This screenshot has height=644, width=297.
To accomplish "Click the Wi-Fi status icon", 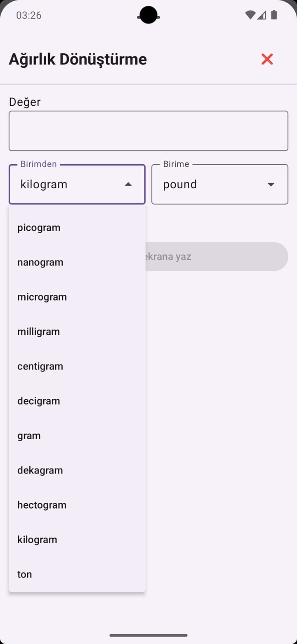I will (x=250, y=15).
